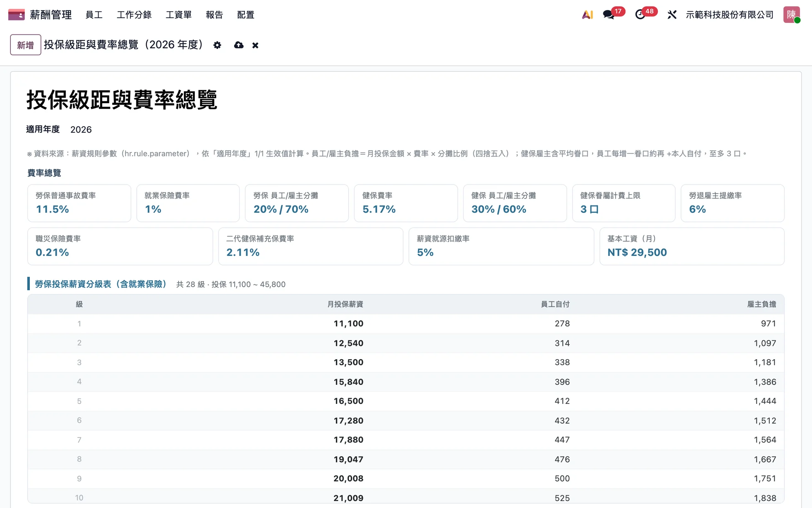Click the 健保 員工/雇主分攤 30% / 60% card
Image resolution: width=812 pixels, height=508 pixels.
tap(515, 203)
